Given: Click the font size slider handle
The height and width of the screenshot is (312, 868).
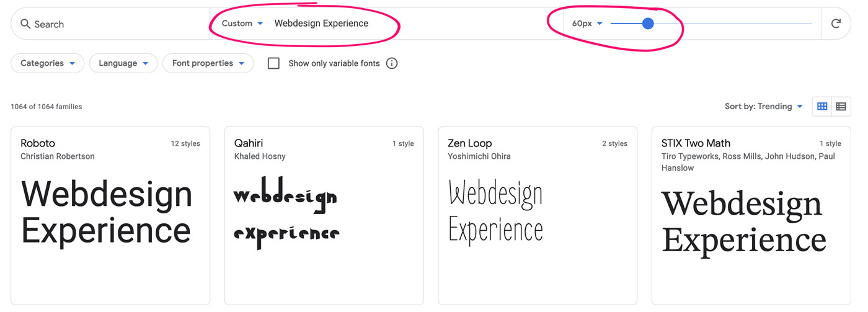Looking at the screenshot, I should [648, 24].
